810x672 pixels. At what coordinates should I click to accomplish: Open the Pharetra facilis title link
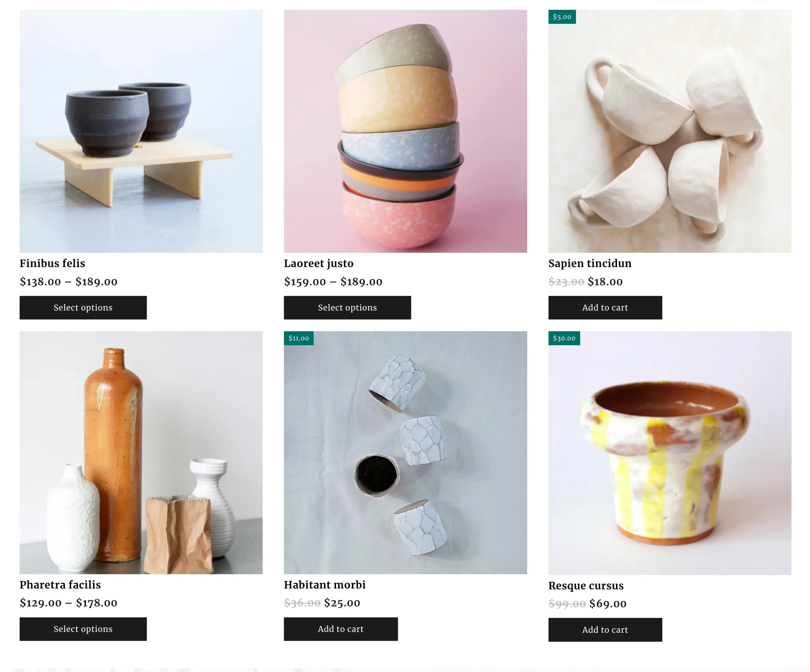(x=60, y=585)
